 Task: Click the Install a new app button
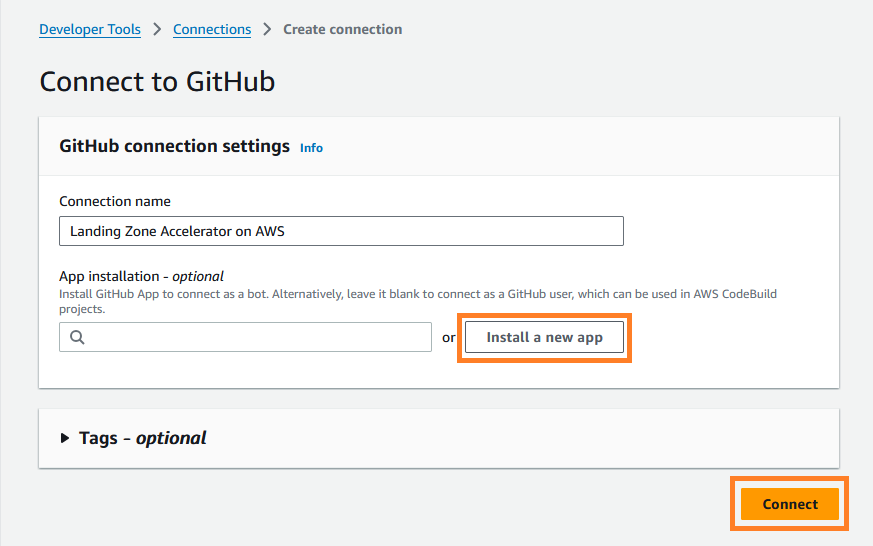coord(545,337)
